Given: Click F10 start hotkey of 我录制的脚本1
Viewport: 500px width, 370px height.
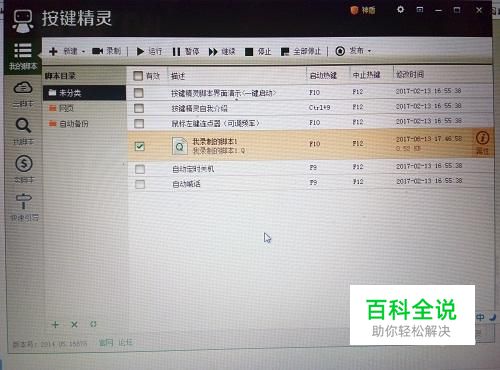Looking at the screenshot, I should click(315, 144).
